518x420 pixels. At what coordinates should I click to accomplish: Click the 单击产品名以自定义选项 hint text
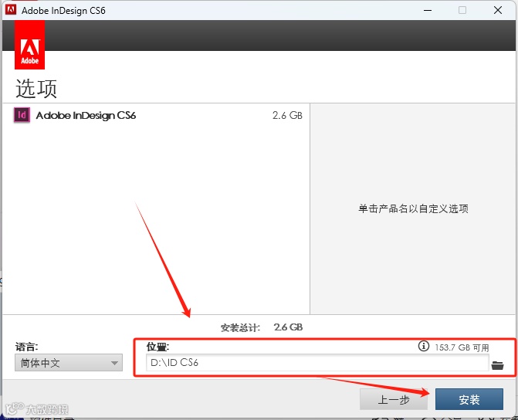click(x=413, y=208)
